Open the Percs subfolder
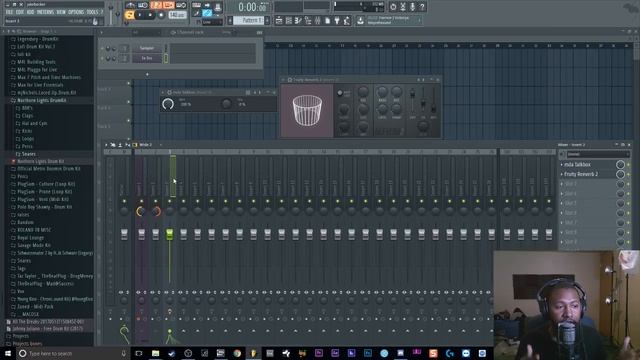The height and width of the screenshot is (360, 640). [27, 146]
